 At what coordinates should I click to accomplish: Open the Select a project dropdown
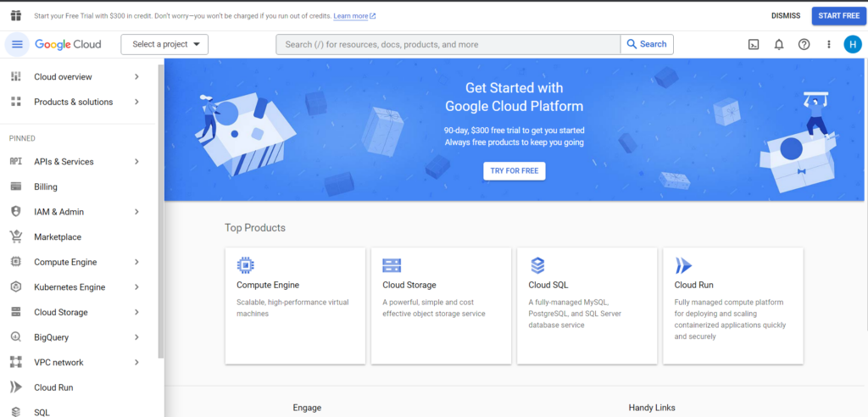[164, 44]
